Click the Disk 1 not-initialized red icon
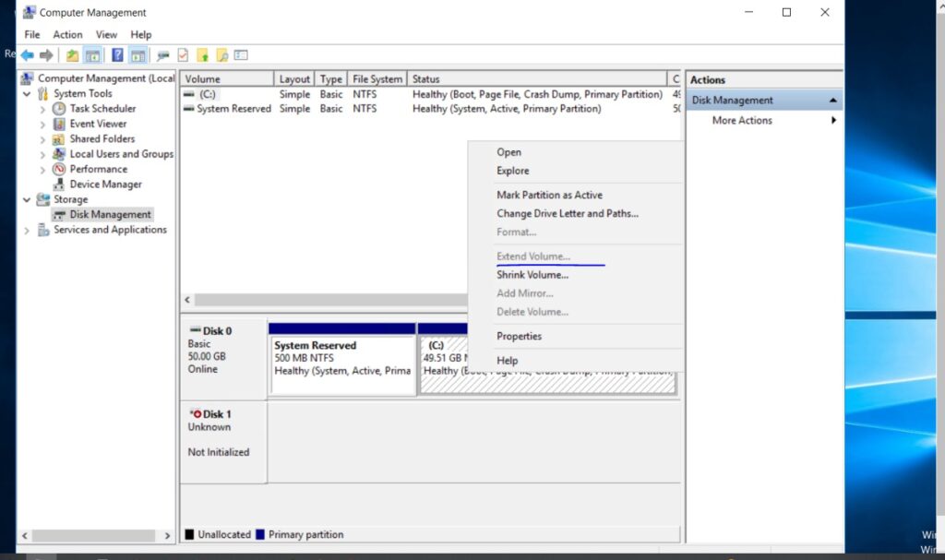The width and height of the screenshot is (945, 560). tap(196, 414)
